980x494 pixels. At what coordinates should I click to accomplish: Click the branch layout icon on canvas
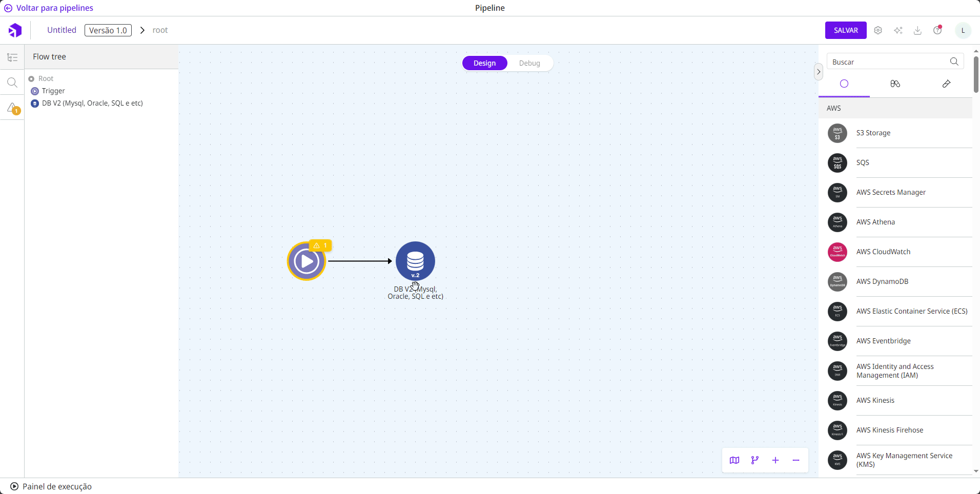755,460
